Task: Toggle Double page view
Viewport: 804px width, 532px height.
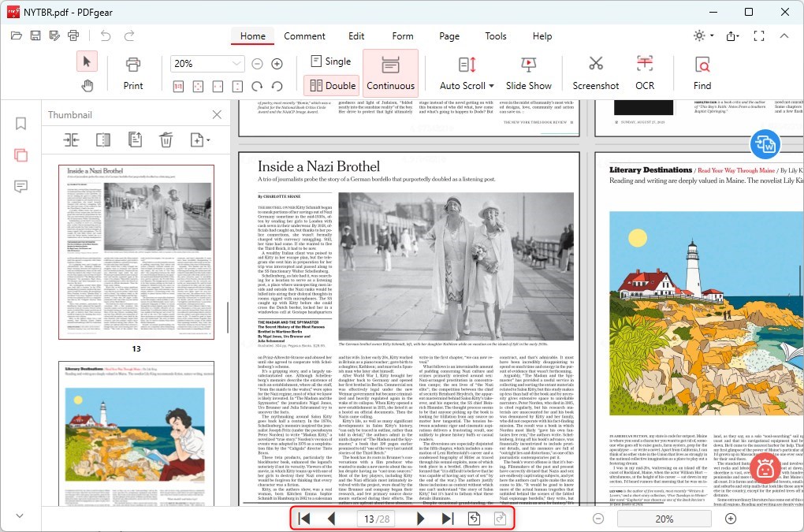Action: tap(333, 86)
